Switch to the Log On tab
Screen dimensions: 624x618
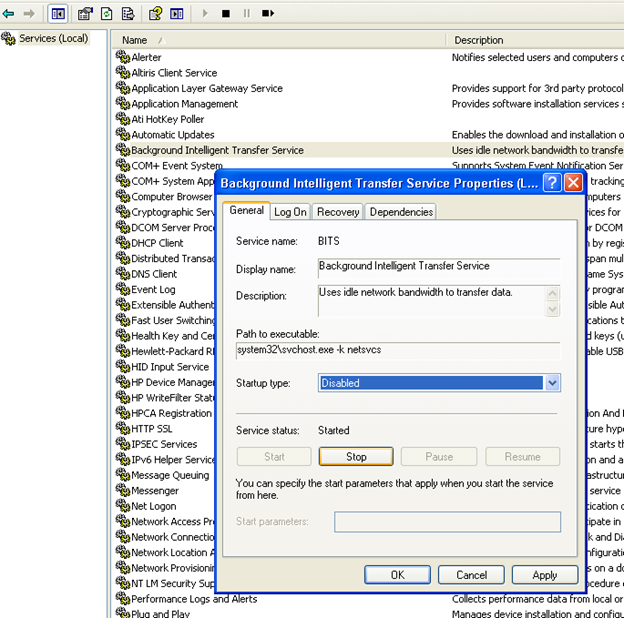click(x=290, y=212)
